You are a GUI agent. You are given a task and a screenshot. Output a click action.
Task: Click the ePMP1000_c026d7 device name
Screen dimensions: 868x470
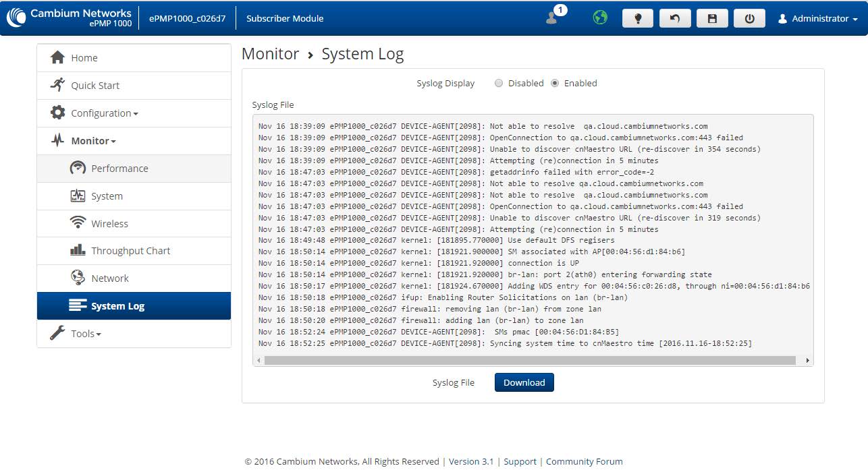coord(187,18)
